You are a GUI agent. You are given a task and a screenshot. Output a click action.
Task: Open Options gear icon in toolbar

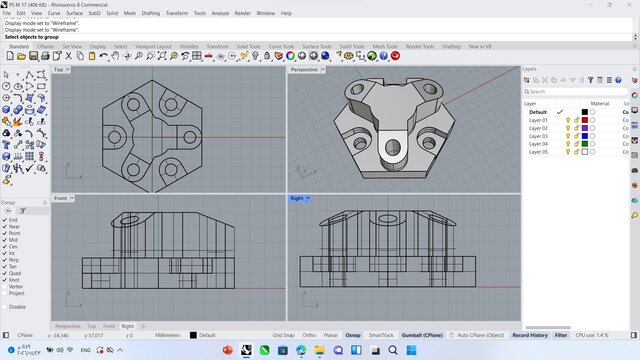349,56
